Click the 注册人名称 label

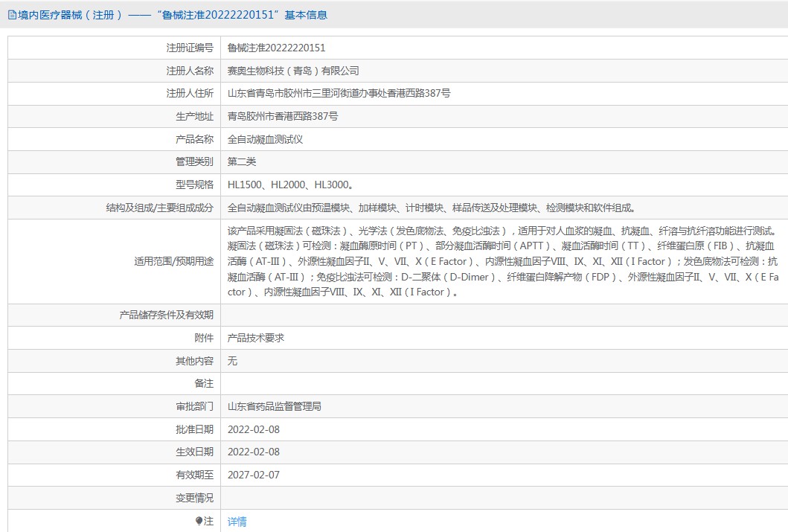(x=190, y=71)
